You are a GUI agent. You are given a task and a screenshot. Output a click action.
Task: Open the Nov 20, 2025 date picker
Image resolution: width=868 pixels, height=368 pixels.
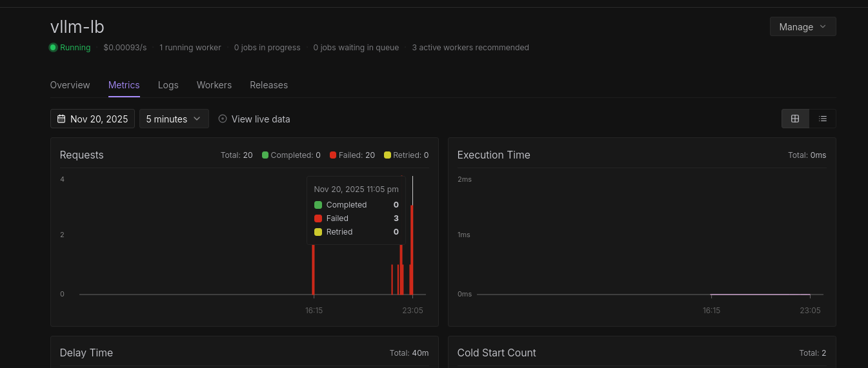tap(92, 119)
